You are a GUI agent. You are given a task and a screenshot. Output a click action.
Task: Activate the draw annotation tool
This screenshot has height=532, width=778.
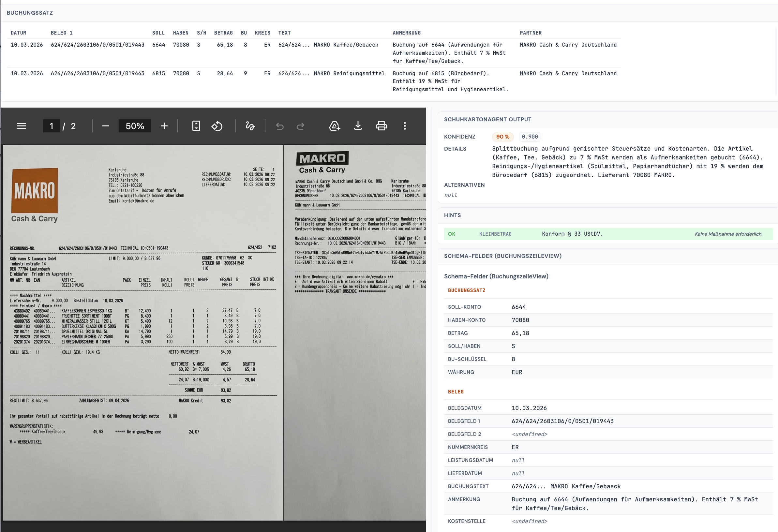tap(250, 126)
